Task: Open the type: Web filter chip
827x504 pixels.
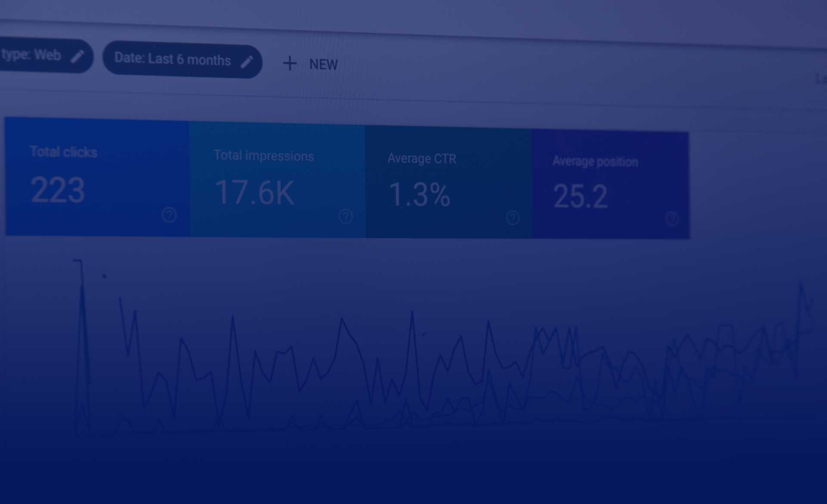Action: pyautogui.click(x=47, y=55)
